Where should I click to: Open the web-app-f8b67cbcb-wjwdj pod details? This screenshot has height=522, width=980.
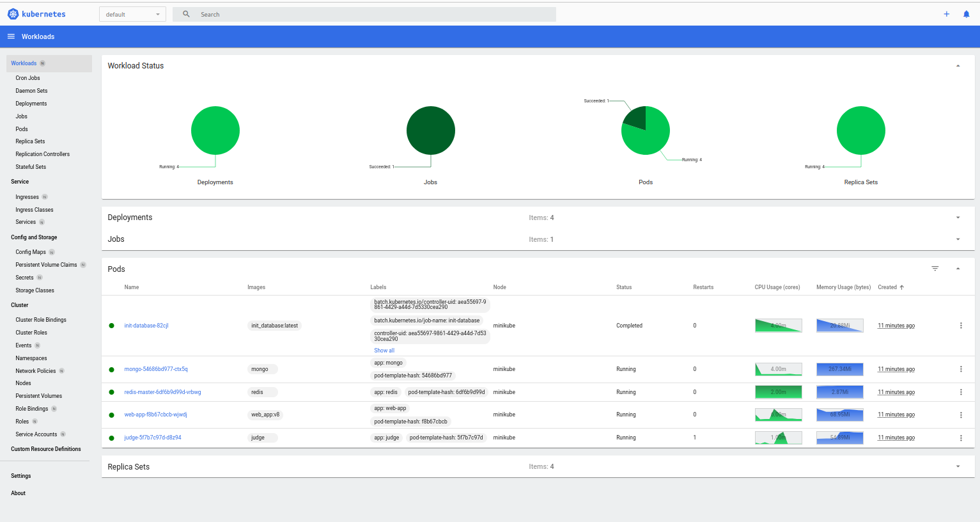[155, 414]
